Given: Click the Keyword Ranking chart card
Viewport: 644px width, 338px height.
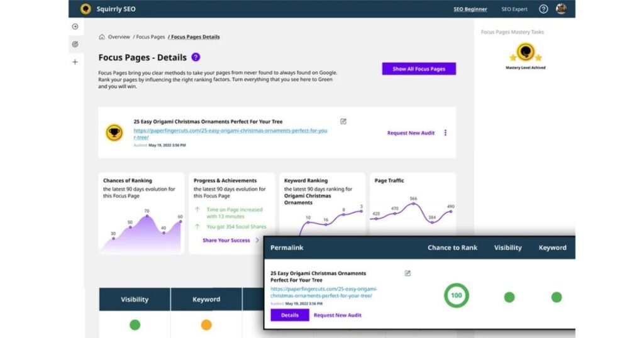Looking at the screenshot, I should (323, 204).
